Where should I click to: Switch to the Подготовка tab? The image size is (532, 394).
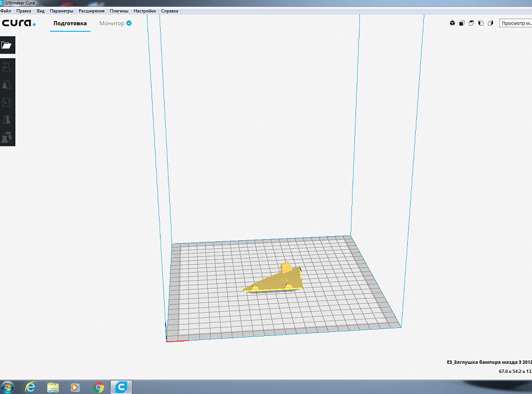70,23
